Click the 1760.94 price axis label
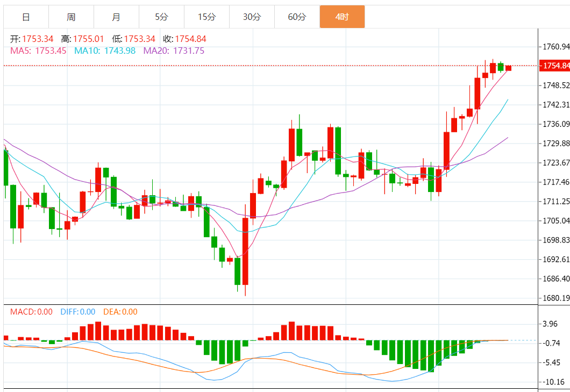 (x=556, y=47)
